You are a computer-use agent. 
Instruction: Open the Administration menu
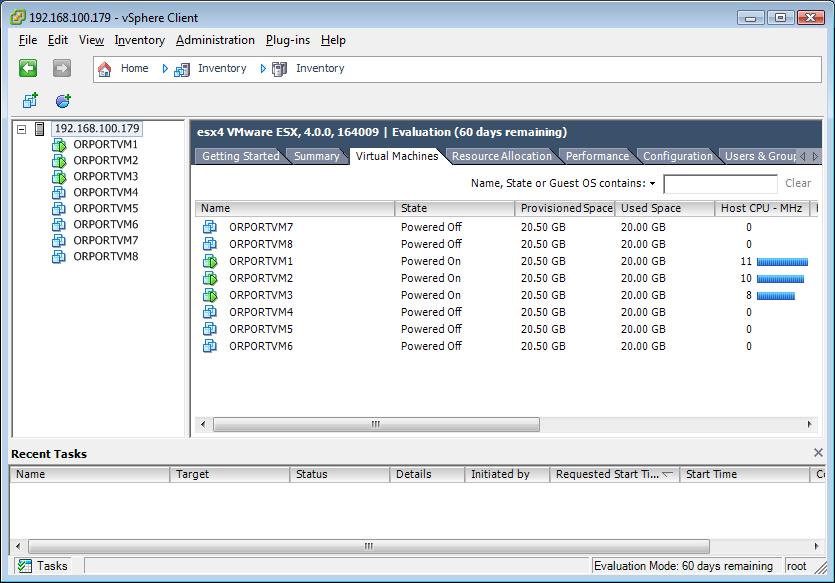point(215,40)
